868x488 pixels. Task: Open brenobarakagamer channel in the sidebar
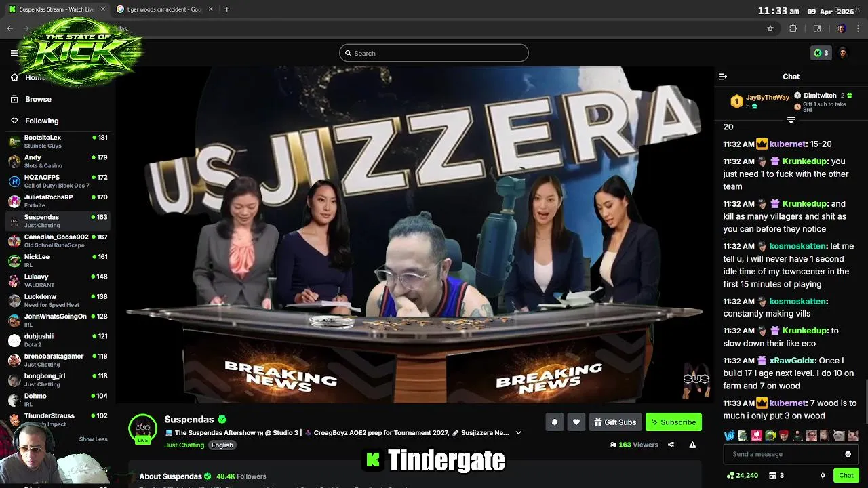pyautogui.click(x=58, y=360)
